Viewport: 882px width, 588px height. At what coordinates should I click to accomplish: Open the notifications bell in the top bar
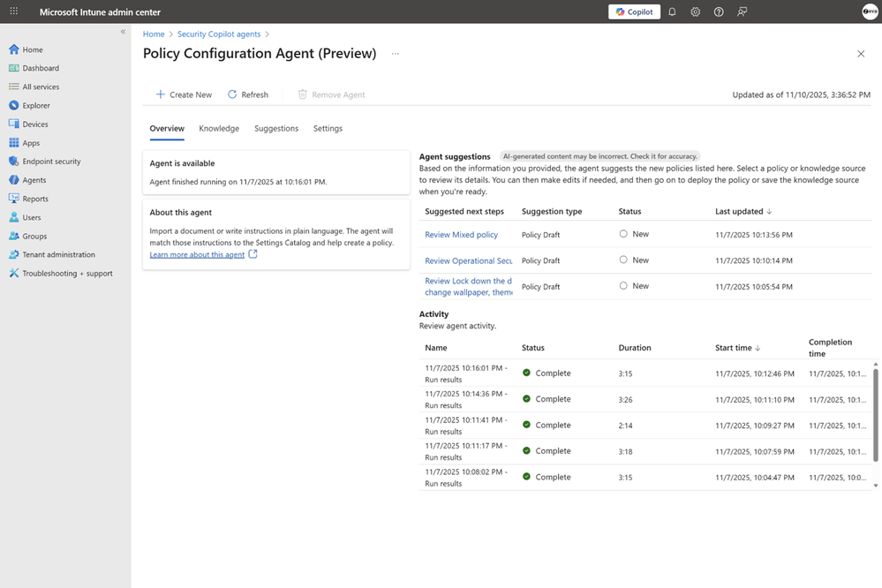tap(670, 11)
